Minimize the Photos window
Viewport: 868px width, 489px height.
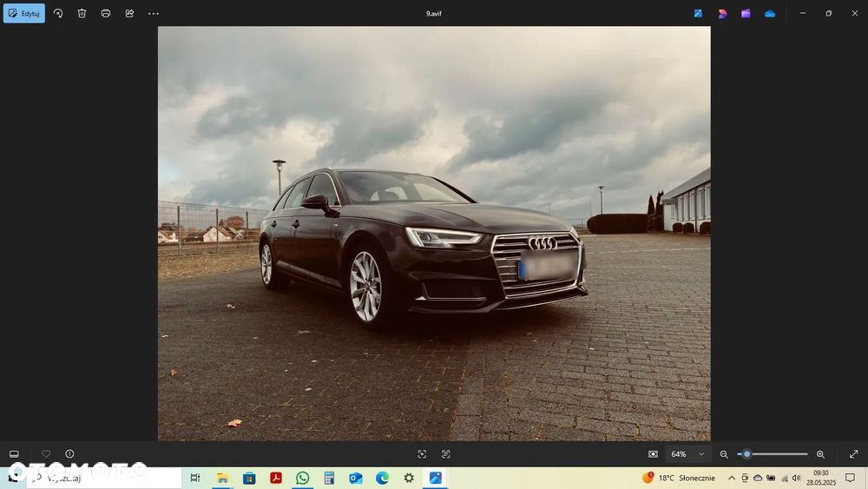tap(803, 13)
